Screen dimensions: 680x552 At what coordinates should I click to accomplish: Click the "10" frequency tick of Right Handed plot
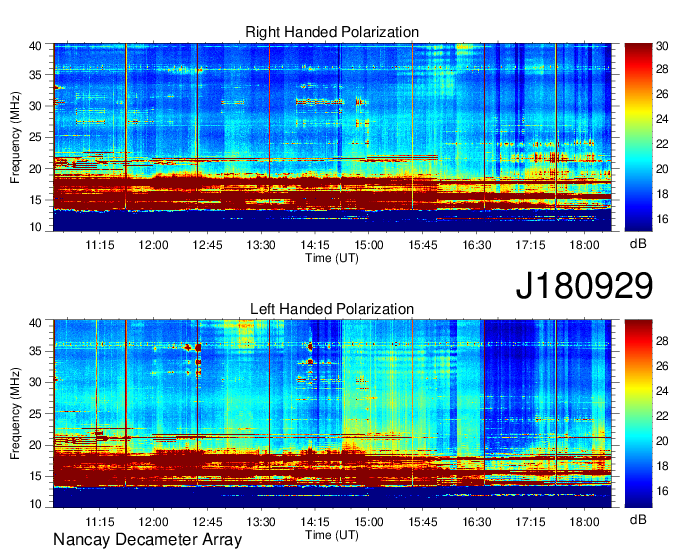pos(35,227)
